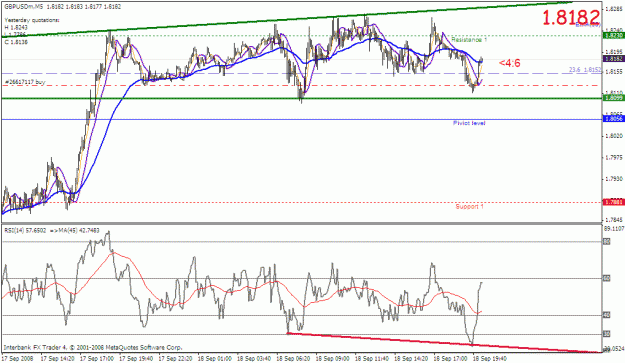Click the RSI 80 level marker

pos(607,241)
